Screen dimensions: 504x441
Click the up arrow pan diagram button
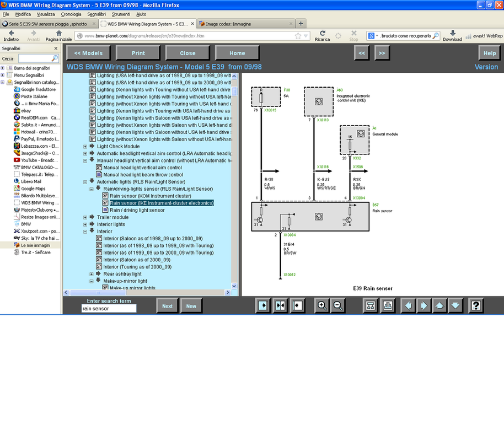pos(439,305)
